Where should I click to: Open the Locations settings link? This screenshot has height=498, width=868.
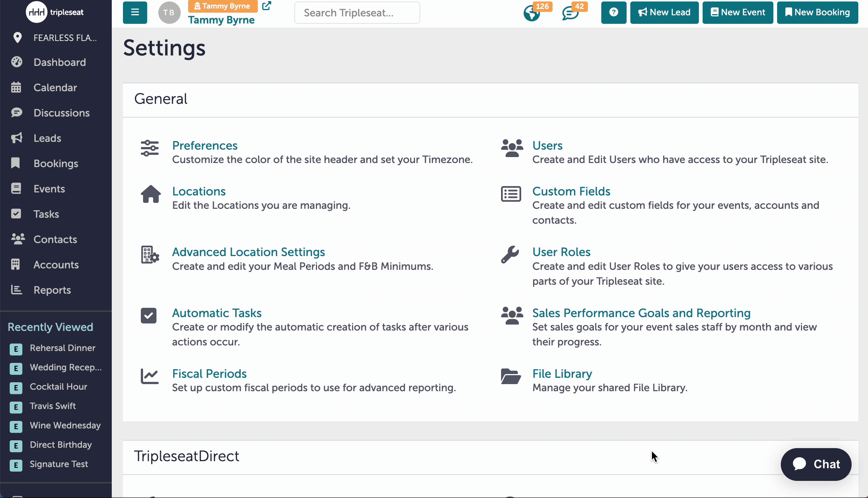tap(199, 191)
